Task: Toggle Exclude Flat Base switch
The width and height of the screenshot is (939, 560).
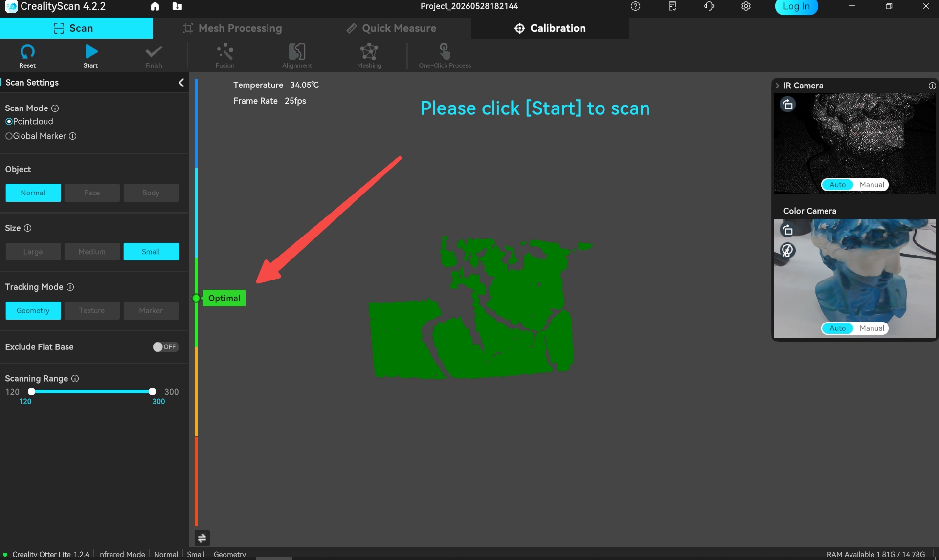Action: [165, 347]
